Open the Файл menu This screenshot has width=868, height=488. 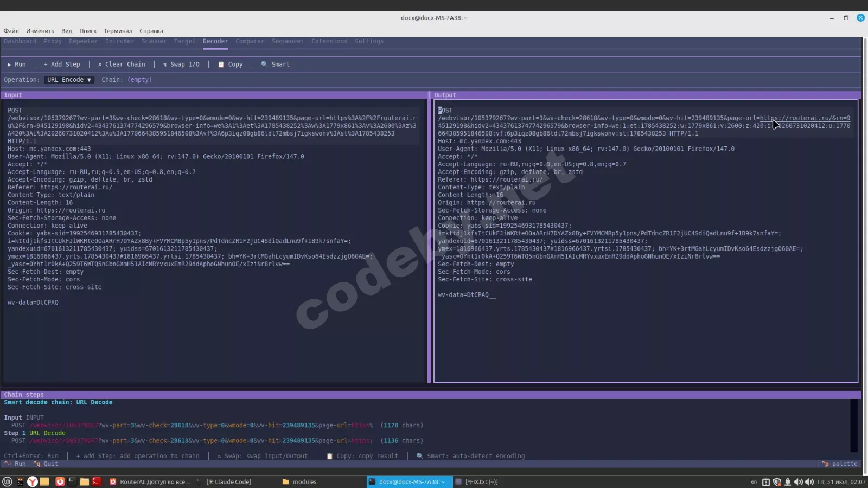click(x=11, y=31)
